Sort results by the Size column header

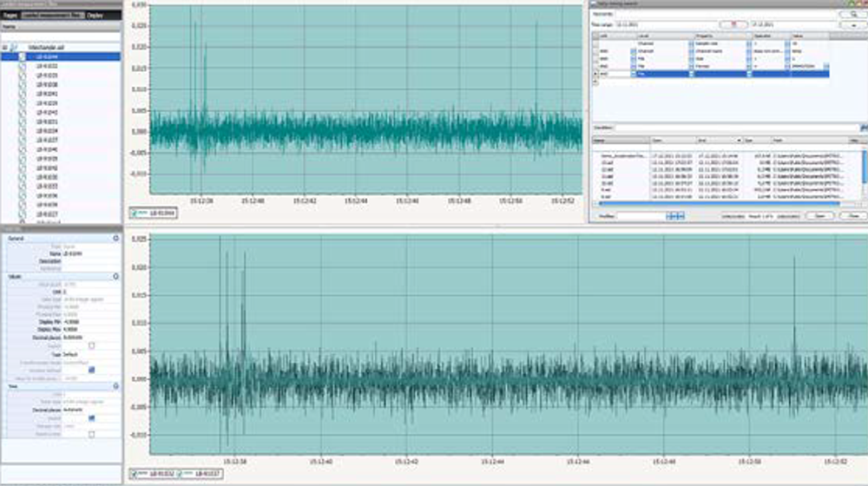click(x=757, y=141)
